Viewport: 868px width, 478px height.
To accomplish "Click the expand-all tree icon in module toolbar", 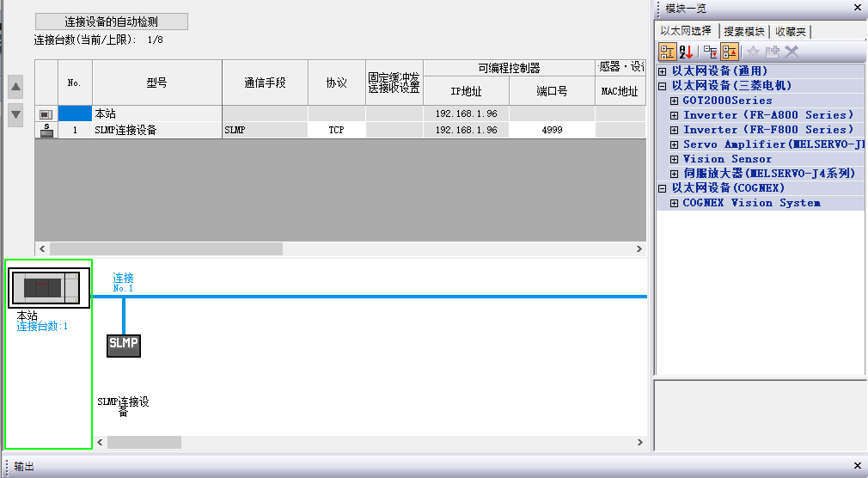I will click(710, 52).
